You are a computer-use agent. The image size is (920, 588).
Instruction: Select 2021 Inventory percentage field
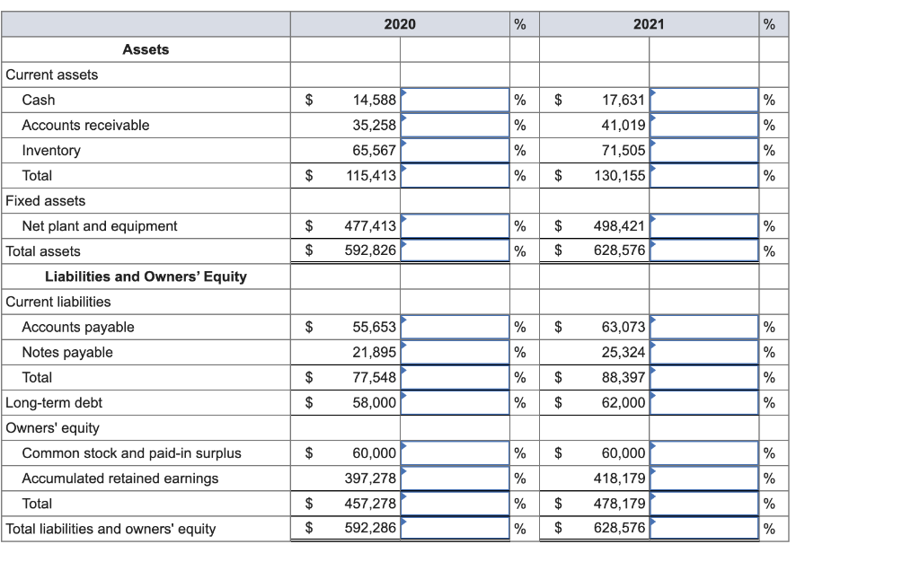pos(704,150)
